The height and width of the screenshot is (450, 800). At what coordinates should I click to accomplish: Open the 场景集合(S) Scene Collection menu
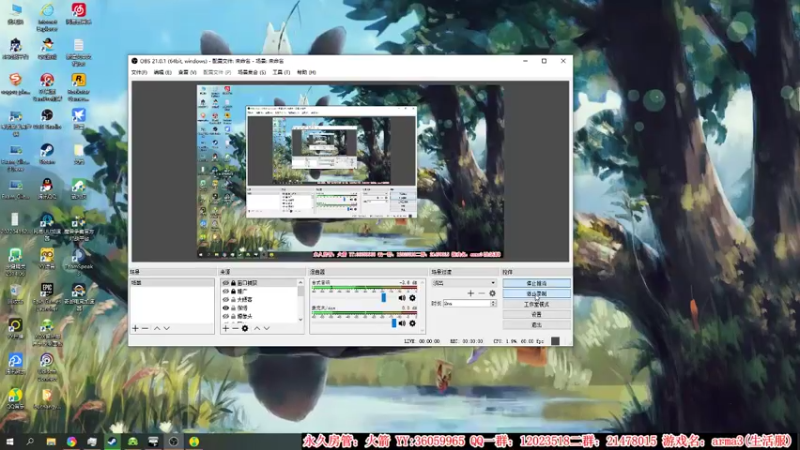coord(252,72)
